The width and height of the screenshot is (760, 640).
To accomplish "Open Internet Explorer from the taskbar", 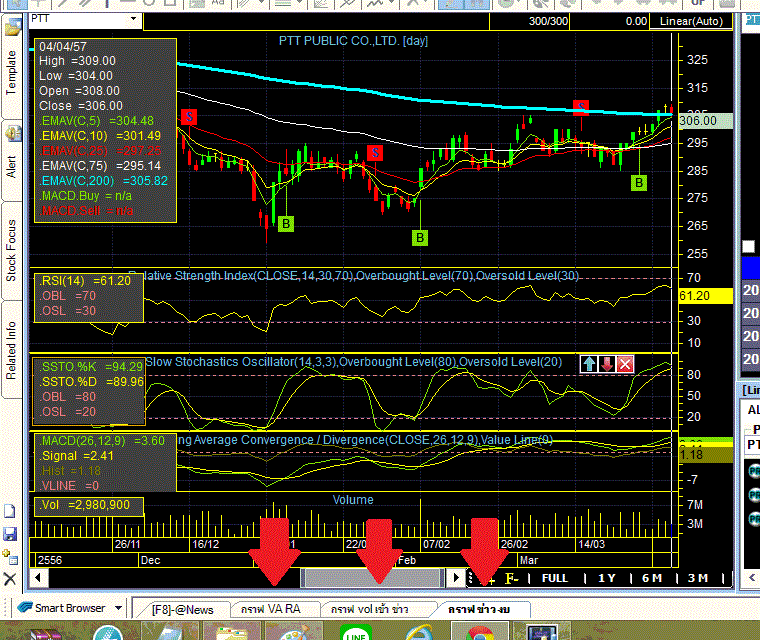I will coord(420,632).
